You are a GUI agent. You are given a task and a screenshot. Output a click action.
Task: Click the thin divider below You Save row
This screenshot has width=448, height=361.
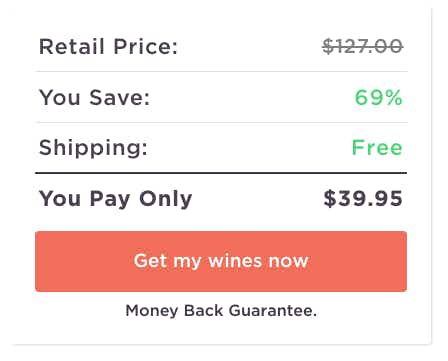[221, 122]
